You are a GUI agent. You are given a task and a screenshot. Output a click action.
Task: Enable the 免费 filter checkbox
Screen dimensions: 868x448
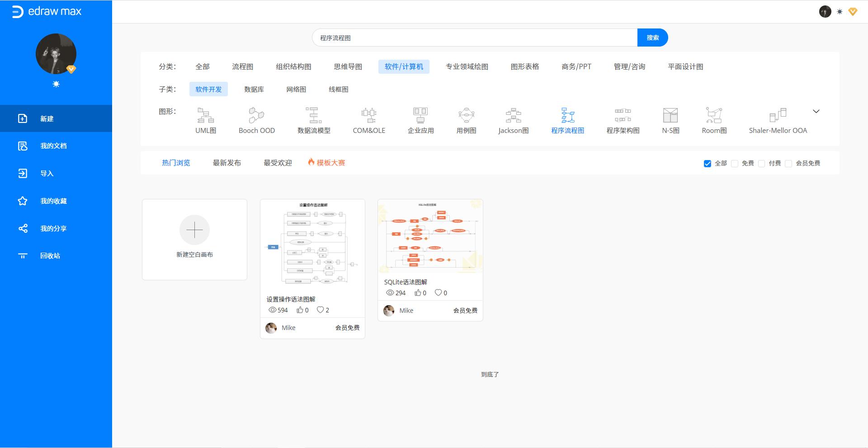[735, 163]
